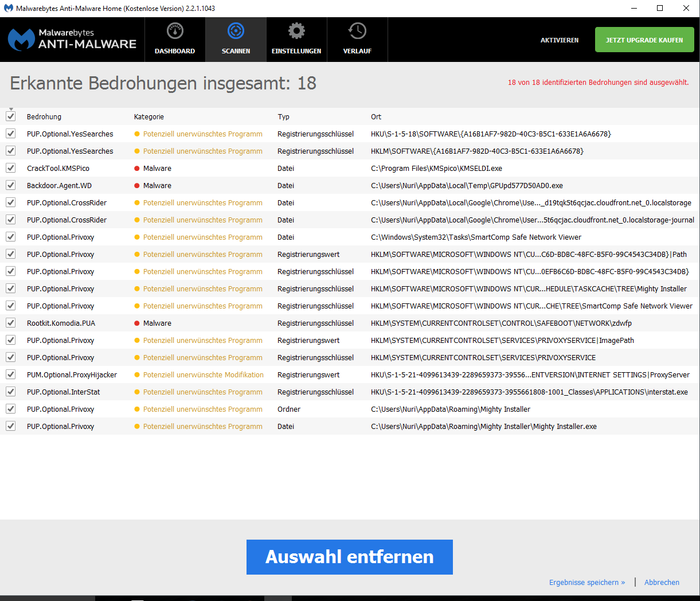
Task: Click Jetzt Upgrade Kaufen button
Action: (x=644, y=40)
